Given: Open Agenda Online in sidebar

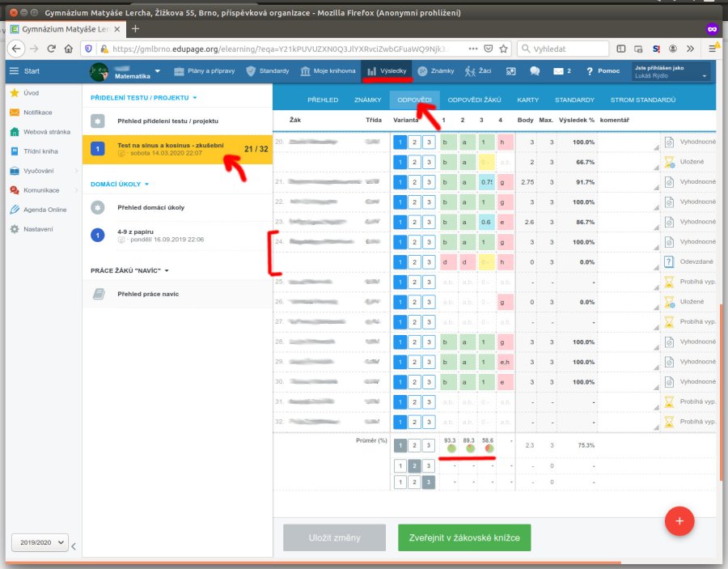Looking at the screenshot, I should [44, 210].
